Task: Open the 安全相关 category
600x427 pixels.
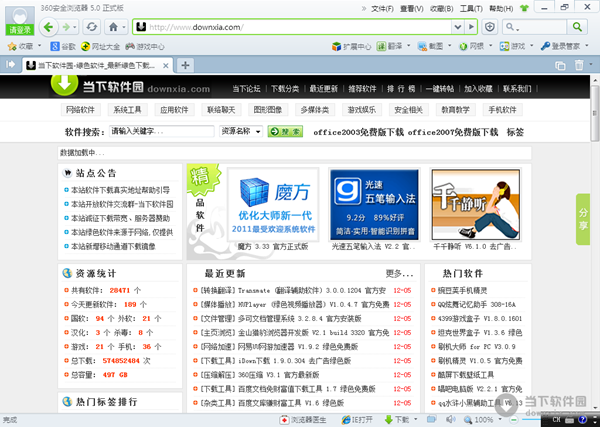Action: [408, 110]
